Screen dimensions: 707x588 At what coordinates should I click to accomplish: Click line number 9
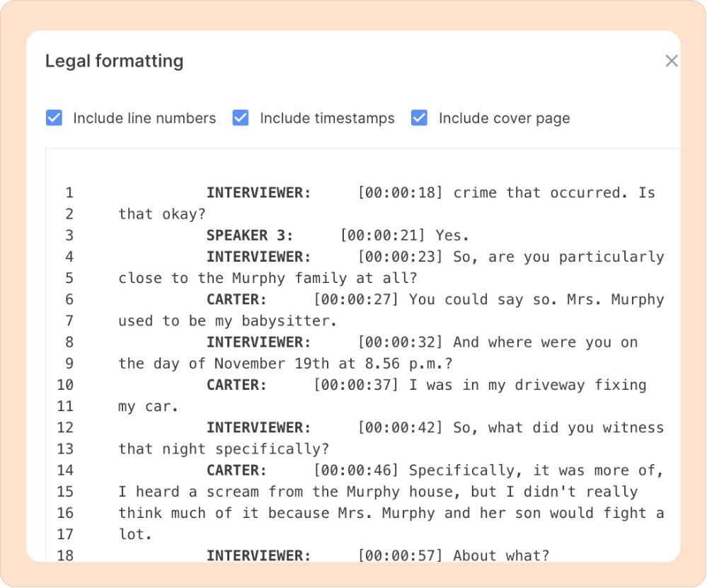[x=69, y=364]
